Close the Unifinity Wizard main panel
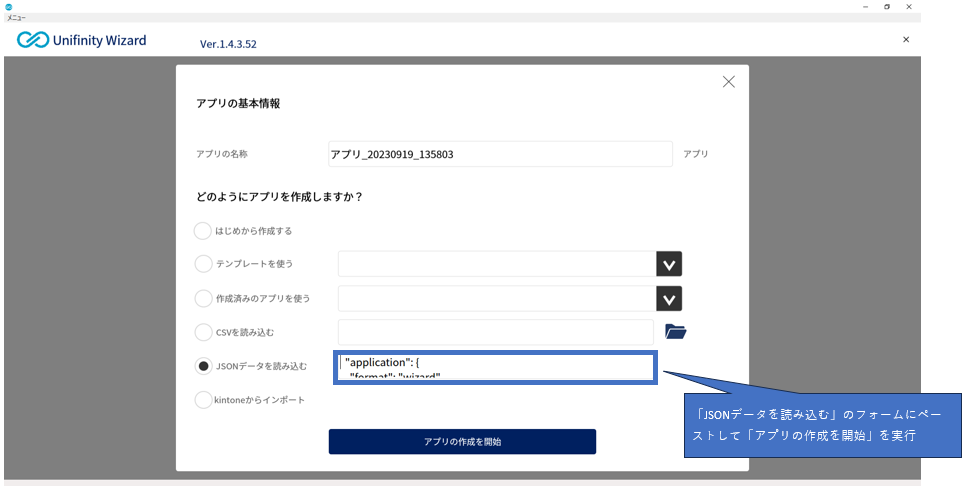The height and width of the screenshot is (486, 966). tap(906, 40)
